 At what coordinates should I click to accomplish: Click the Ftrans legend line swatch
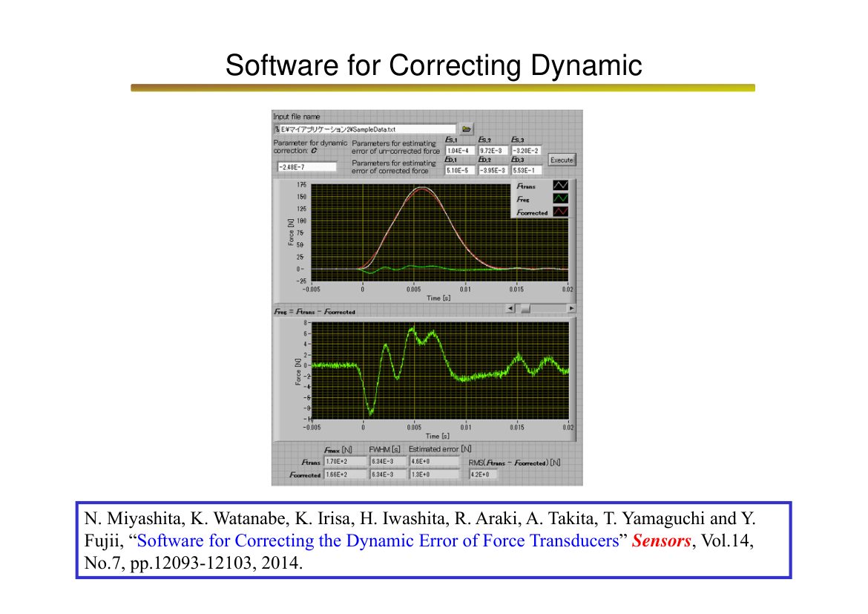560,186
